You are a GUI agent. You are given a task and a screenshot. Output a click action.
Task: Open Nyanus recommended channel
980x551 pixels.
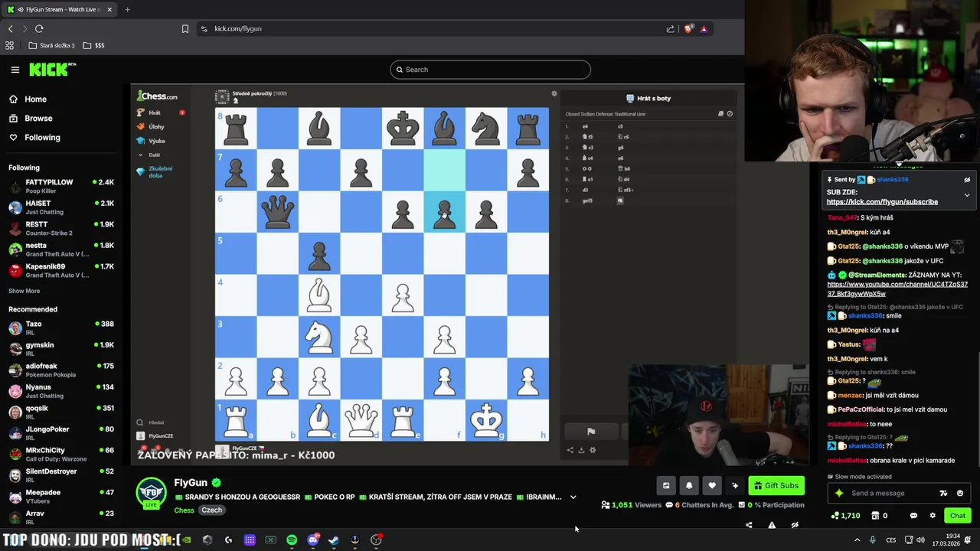61,391
